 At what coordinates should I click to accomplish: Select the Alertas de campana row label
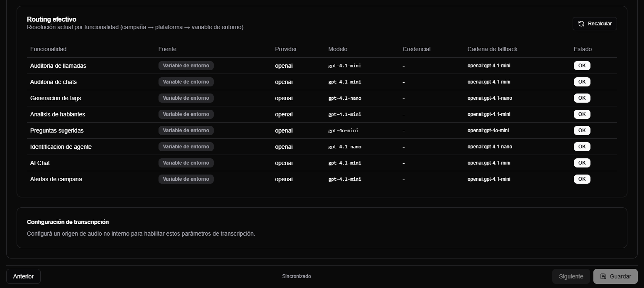tap(56, 179)
